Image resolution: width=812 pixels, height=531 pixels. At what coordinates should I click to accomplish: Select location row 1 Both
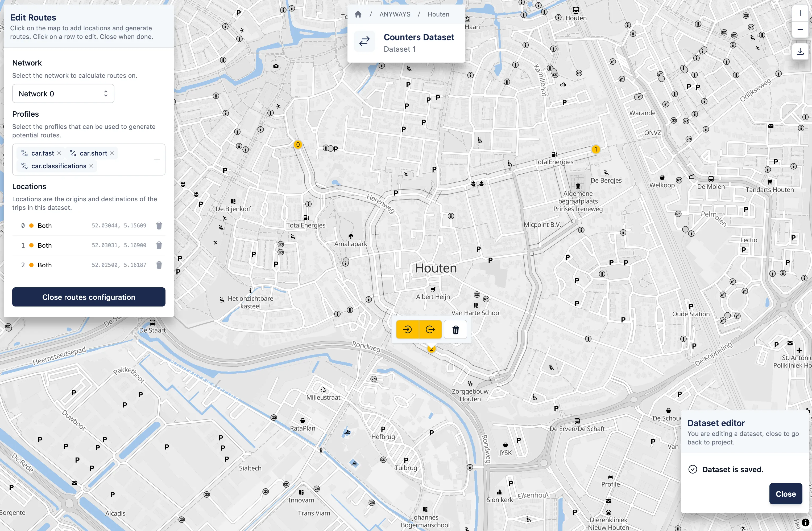tap(89, 246)
